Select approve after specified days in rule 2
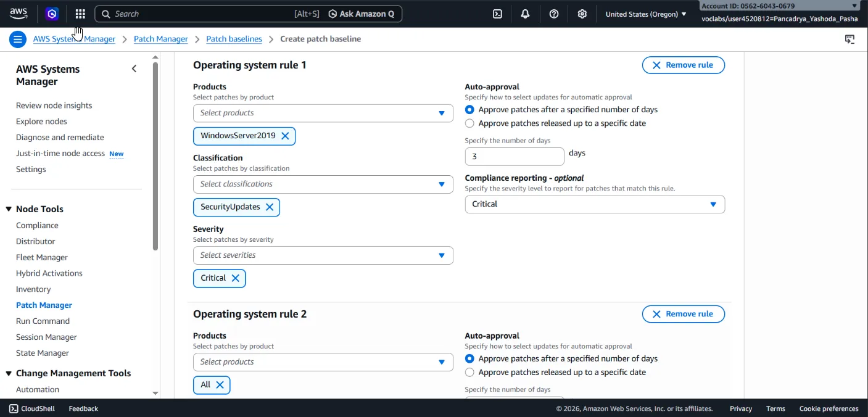The width and height of the screenshot is (868, 417). tap(469, 359)
